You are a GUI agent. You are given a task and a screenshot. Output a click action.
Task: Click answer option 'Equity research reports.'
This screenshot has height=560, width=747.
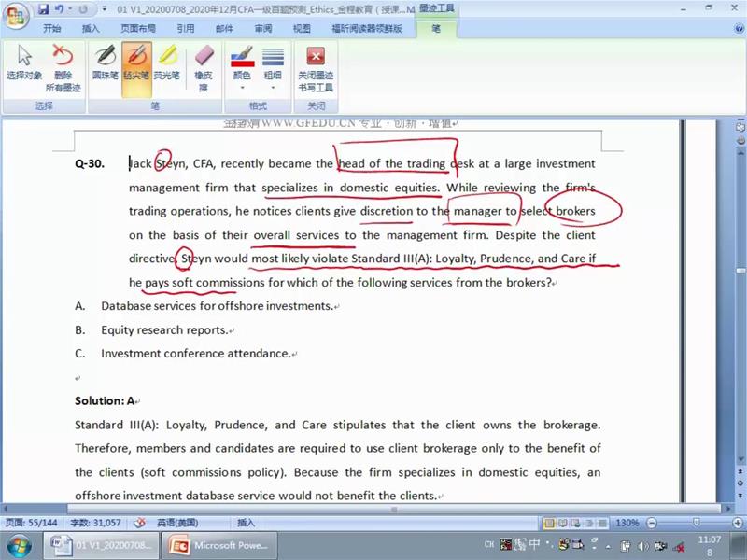[x=164, y=330]
